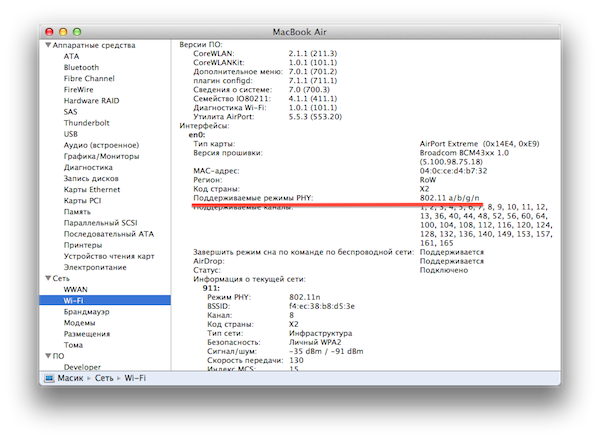The image size is (600, 440).
Task: Select the highlighted Wi-Fi item
Action: 105,300
